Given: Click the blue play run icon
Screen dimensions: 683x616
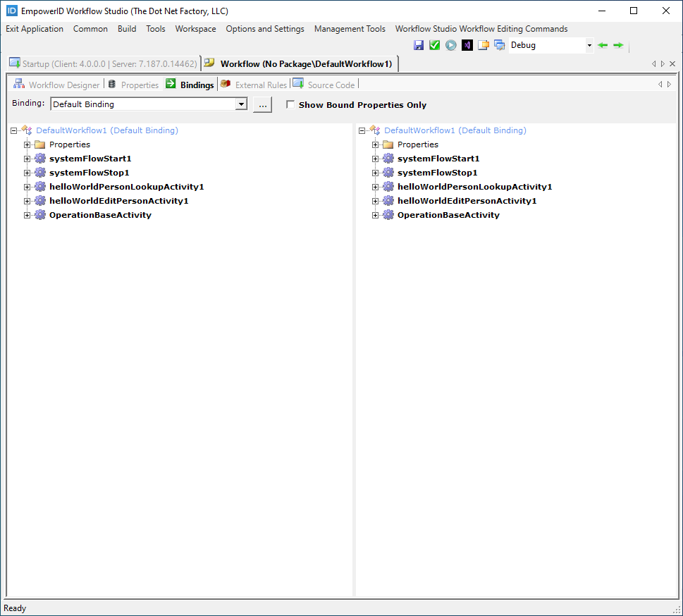Looking at the screenshot, I should pos(450,44).
